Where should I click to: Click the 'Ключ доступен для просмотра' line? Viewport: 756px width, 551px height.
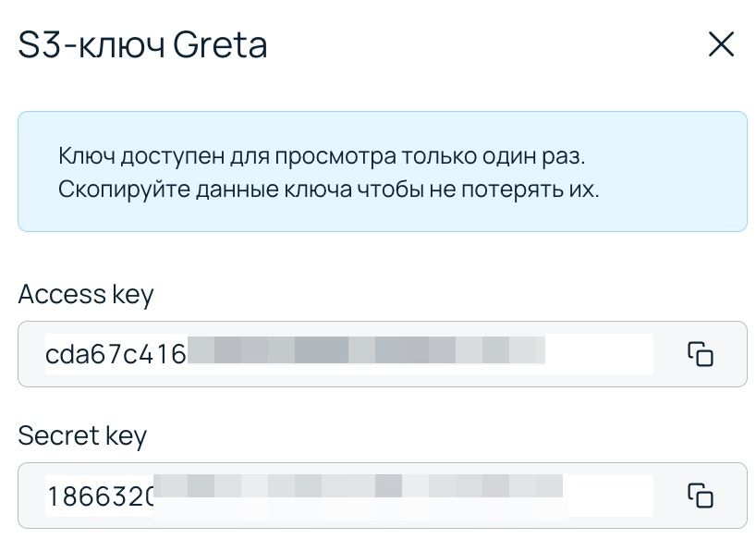pyautogui.click(x=322, y=156)
